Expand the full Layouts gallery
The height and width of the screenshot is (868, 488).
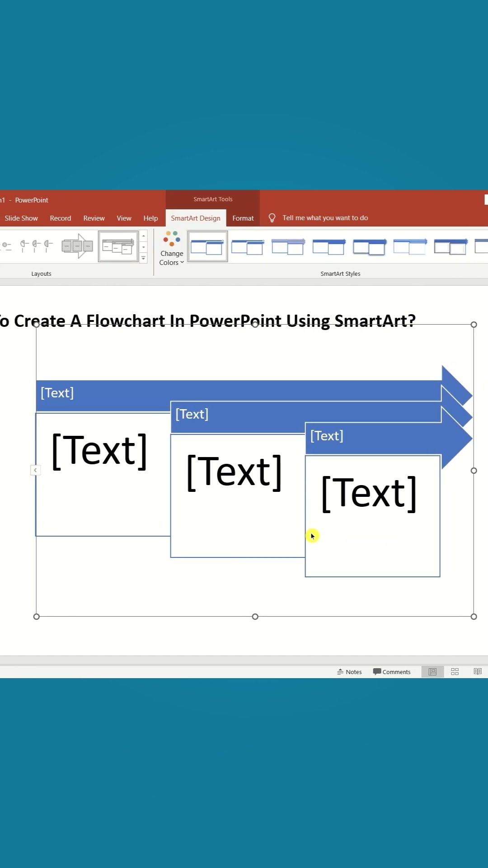coord(143,258)
